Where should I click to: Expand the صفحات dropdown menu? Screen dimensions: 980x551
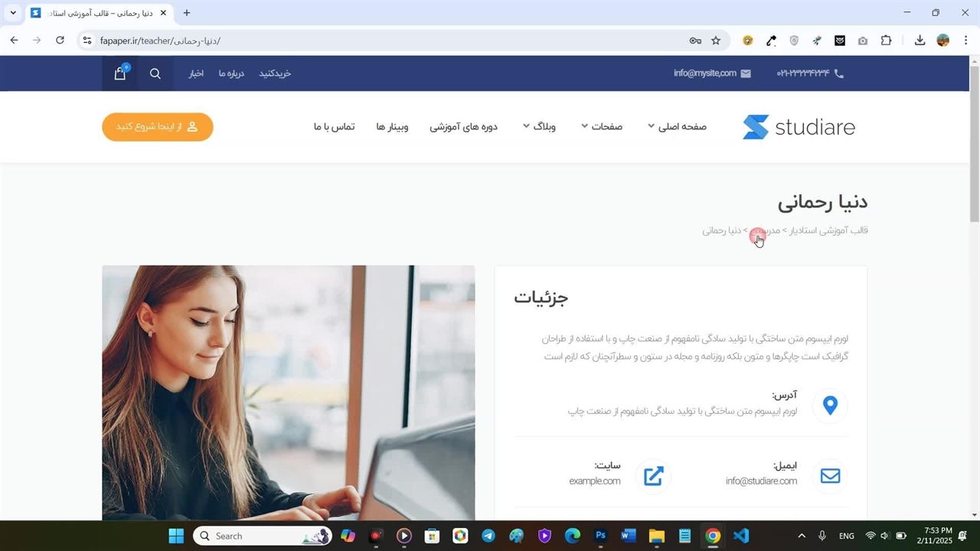pyautogui.click(x=602, y=126)
